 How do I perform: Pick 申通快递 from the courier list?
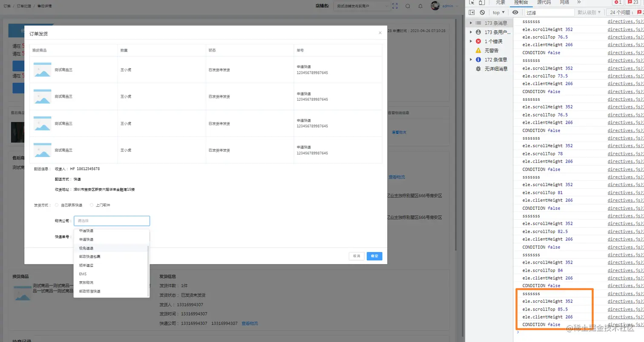(x=111, y=239)
